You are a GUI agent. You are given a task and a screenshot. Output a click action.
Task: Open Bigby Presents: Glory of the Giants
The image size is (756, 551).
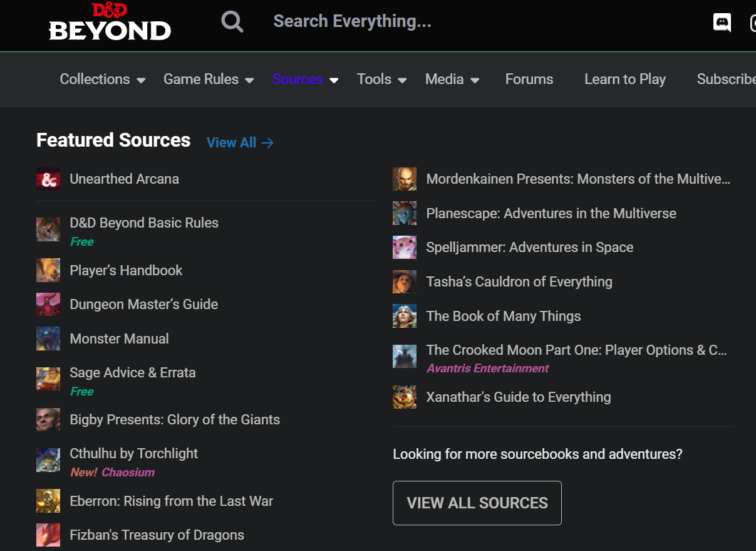[175, 419]
